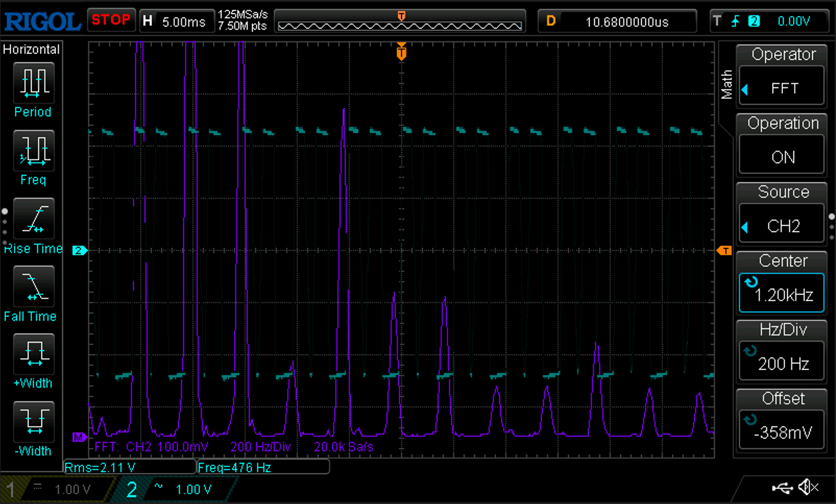Select the Fall Time measurement icon
Screen dimensions: 836x504
pyautogui.click(x=34, y=286)
